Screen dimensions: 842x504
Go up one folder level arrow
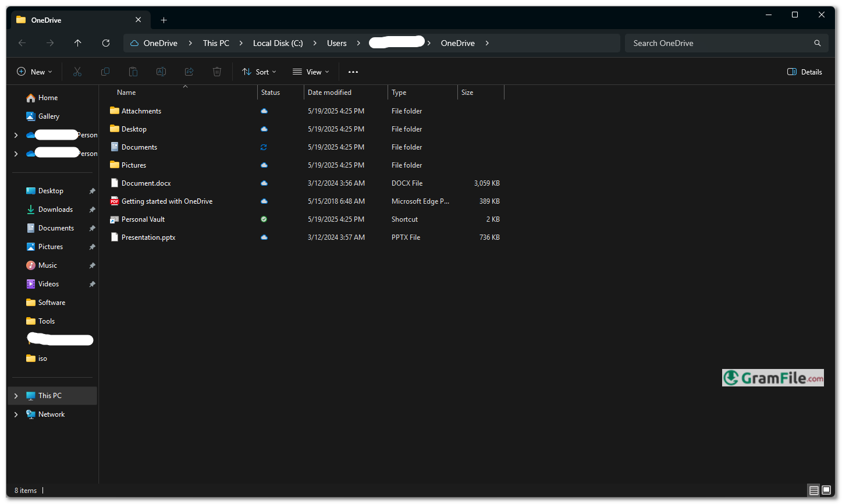(78, 43)
